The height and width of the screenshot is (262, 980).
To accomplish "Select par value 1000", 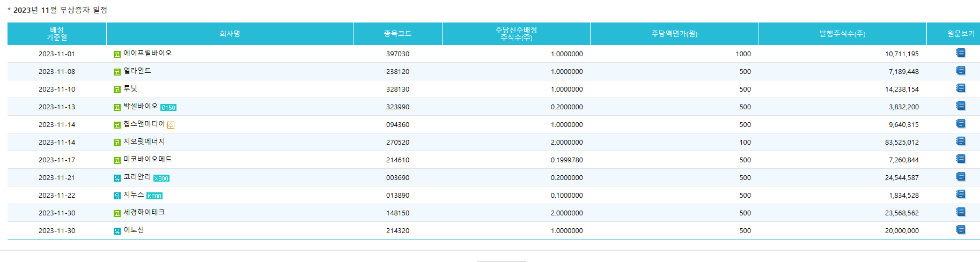I will (743, 54).
